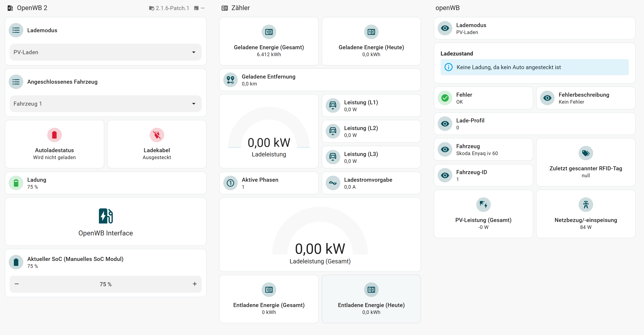Open the PV-Laden Lademodus dropdown
Viewport: 644px width, 335px height.
(106, 52)
